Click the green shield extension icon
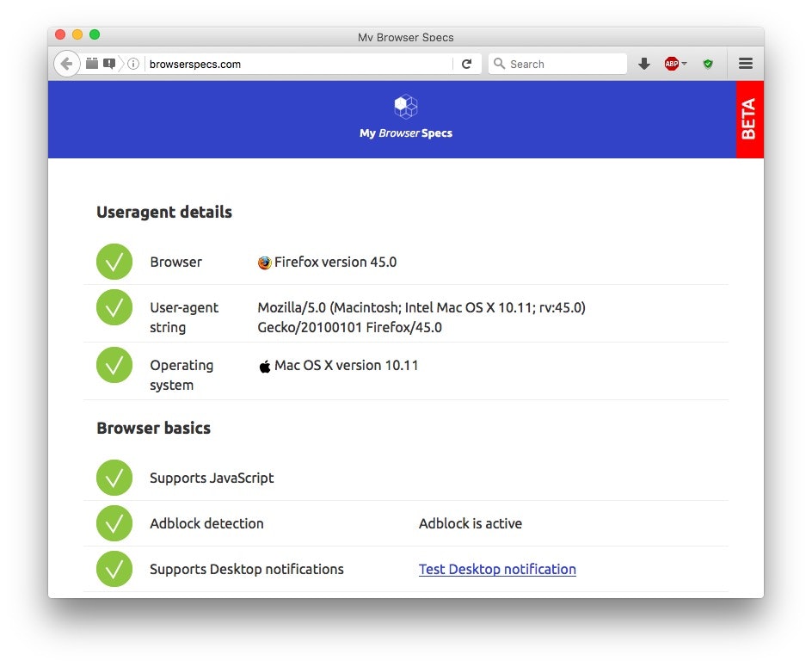This screenshot has height=667, width=812. [x=708, y=63]
